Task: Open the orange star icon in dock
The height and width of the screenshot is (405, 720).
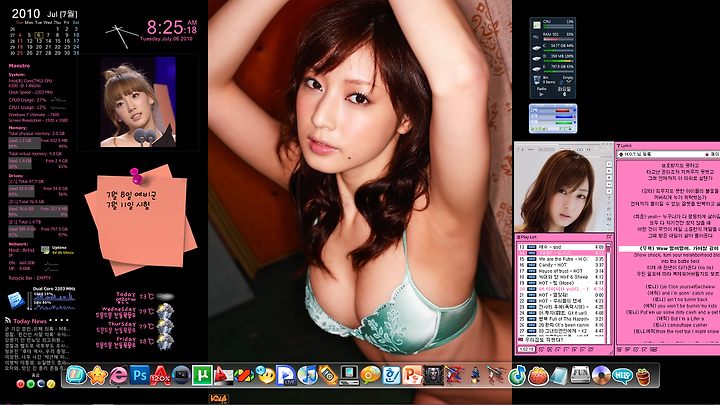Action: [97, 376]
